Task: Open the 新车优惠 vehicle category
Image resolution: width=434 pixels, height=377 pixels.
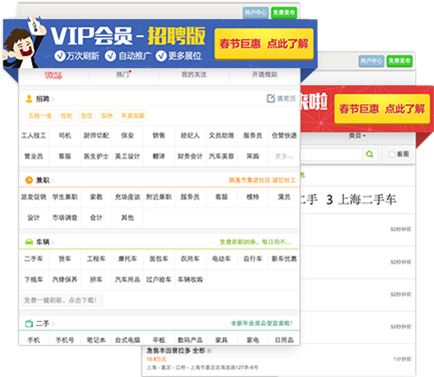Action: click(284, 259)
